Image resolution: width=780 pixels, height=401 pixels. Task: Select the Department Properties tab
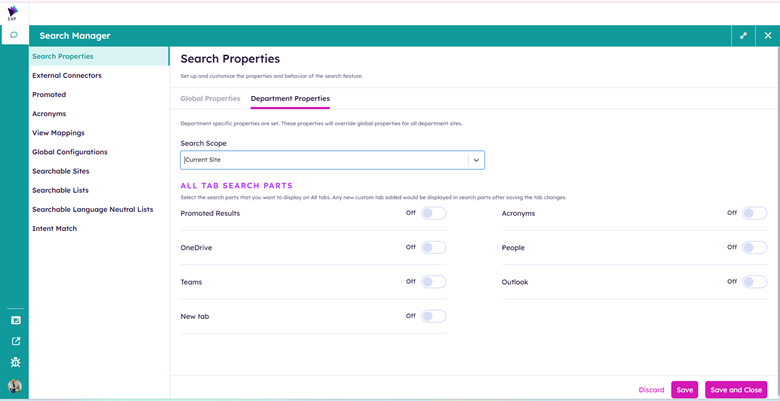[x=290, y=99]
